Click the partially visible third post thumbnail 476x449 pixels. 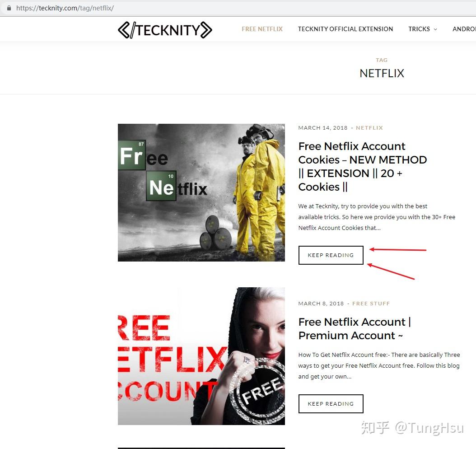pyautogui.click(x=201, y=448)
